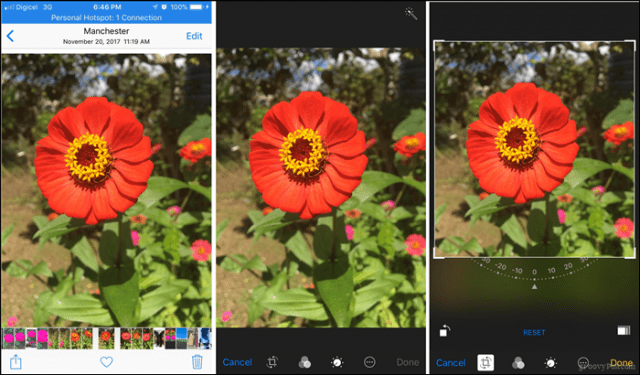The width and height of the screenshot is (640, 375).
Task: Open adjust dial icon in the crop screen
Action: pyautogui.click(x=551, y=363)
